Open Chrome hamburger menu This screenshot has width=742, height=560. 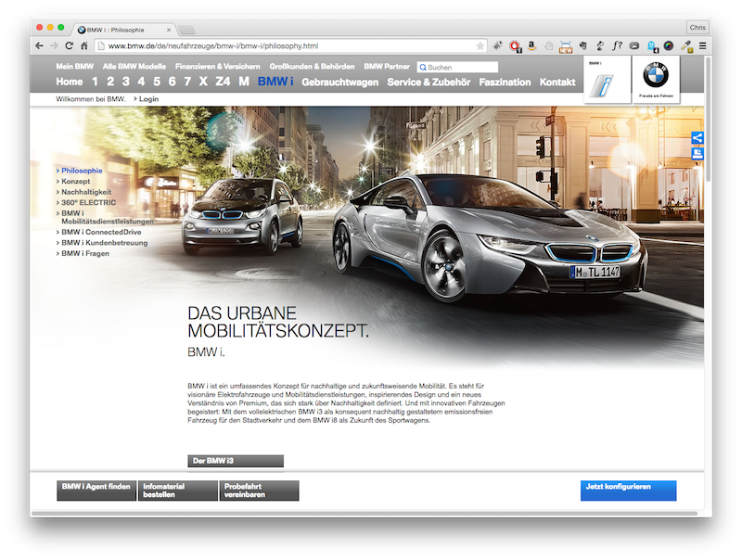click(702, 45)
